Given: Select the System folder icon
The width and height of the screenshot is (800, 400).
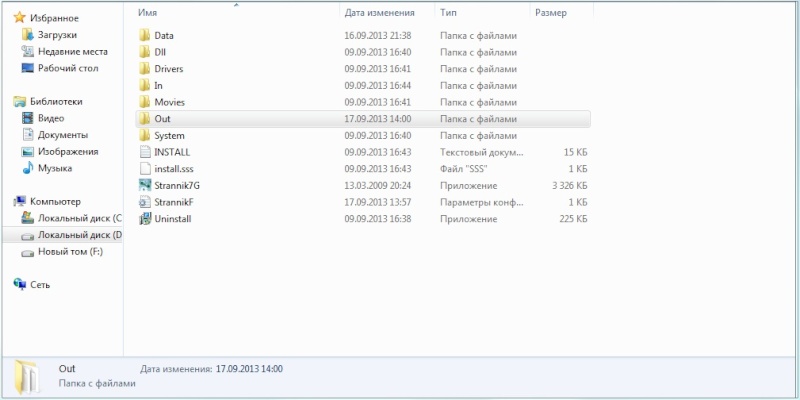Looking at the screenshot, I should pos(145,136).
